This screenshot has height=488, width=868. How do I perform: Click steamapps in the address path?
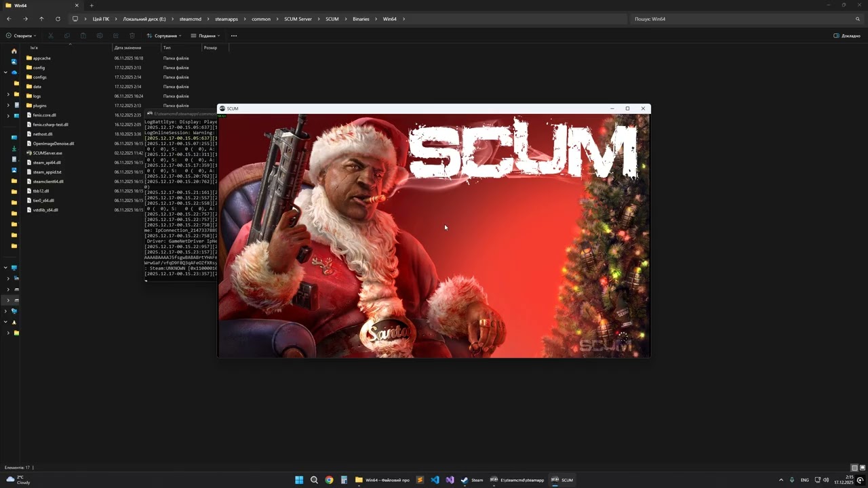click(226, 19)
